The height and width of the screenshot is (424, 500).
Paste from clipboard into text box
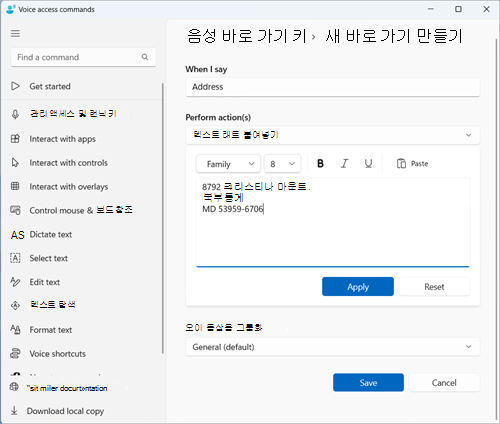(413, 164)
